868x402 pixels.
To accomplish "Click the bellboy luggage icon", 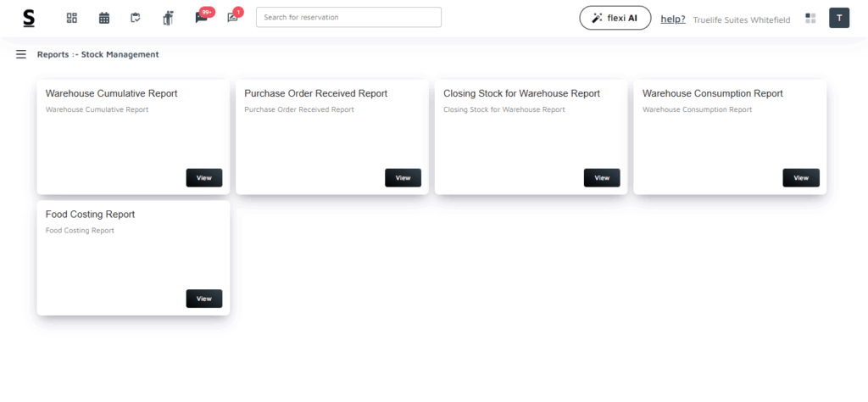I will click(x=168, y=18).
